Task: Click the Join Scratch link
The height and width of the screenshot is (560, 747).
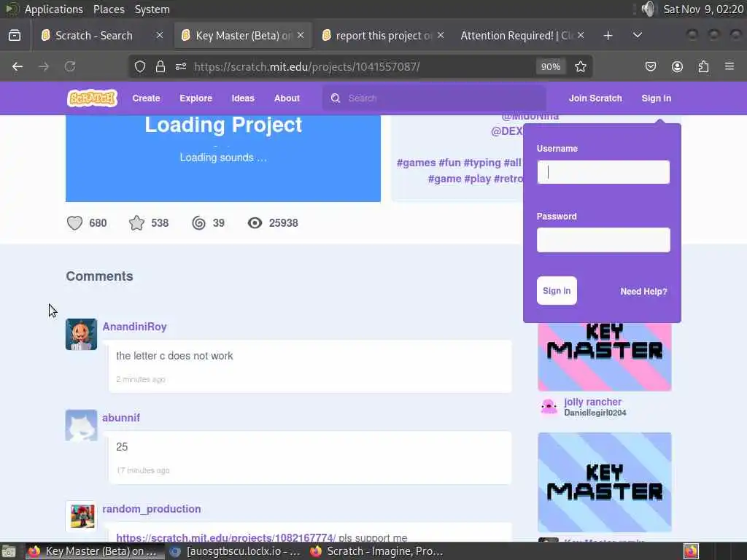Action: [x=595, y=98]
